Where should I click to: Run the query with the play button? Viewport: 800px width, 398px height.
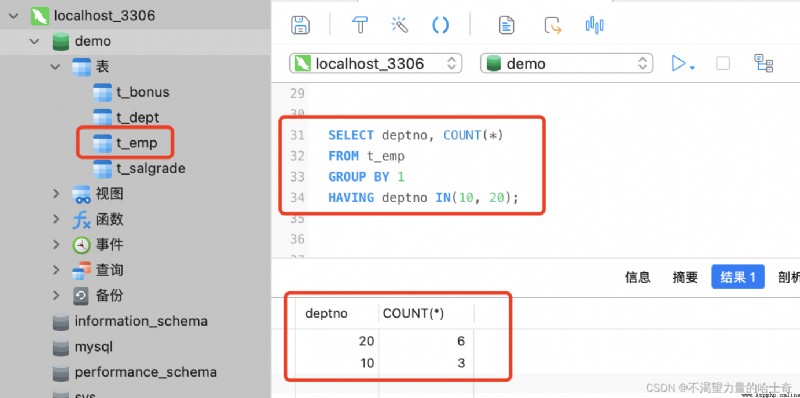679,63
